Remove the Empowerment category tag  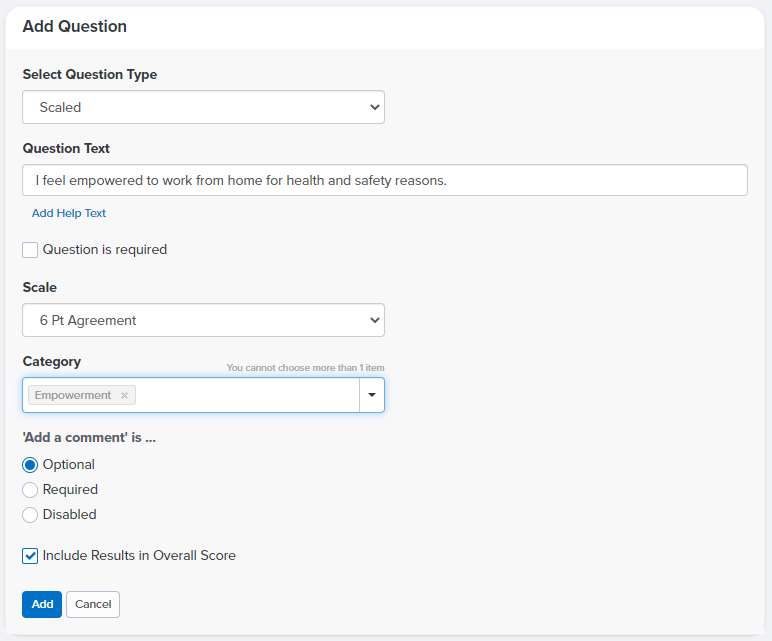(125, 395)
